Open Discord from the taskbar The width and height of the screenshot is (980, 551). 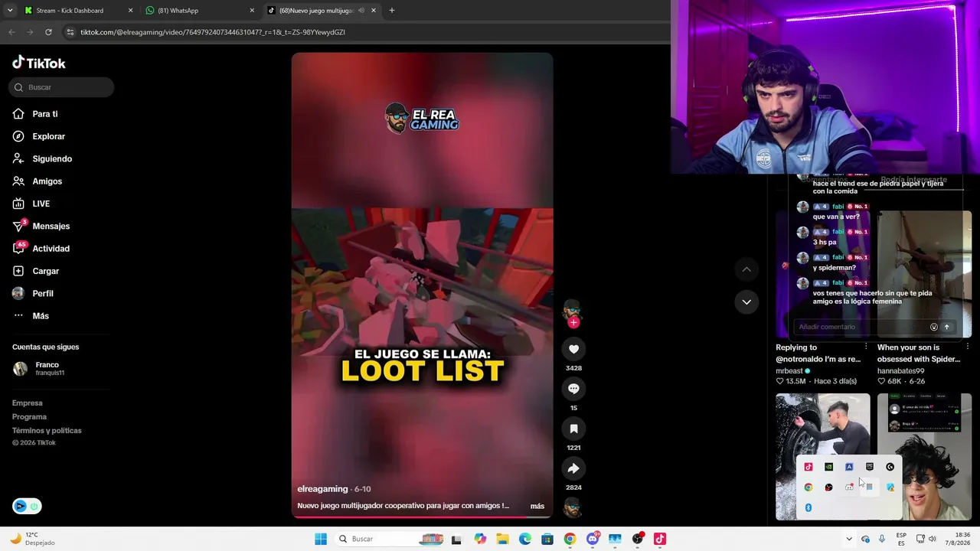[x=593, y=539]
